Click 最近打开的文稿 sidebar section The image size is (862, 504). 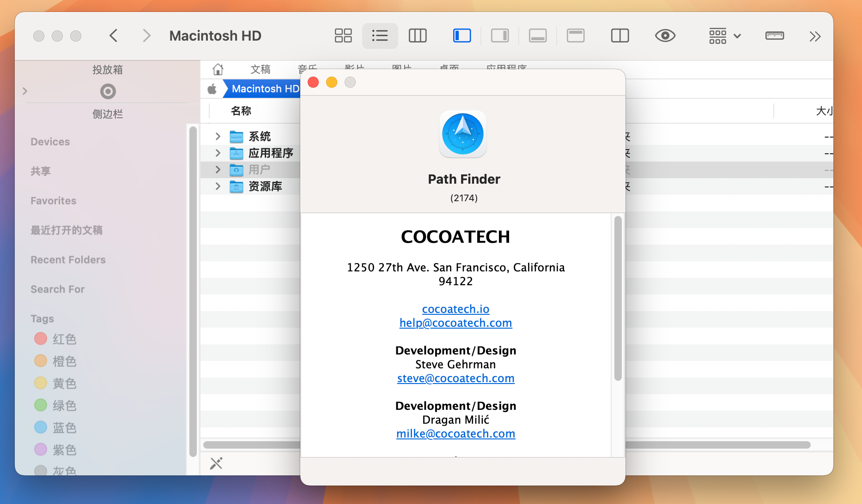(x=67, y=230)
